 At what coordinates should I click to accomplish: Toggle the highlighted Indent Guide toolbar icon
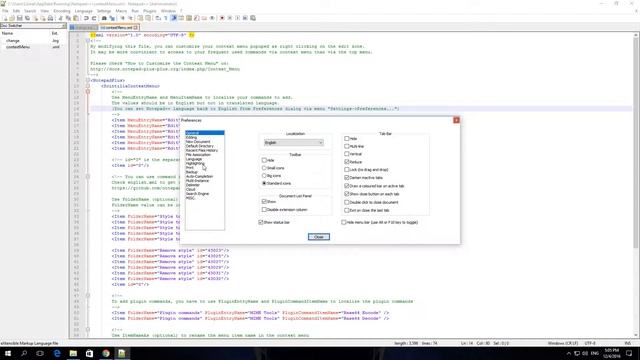[173, 18]
